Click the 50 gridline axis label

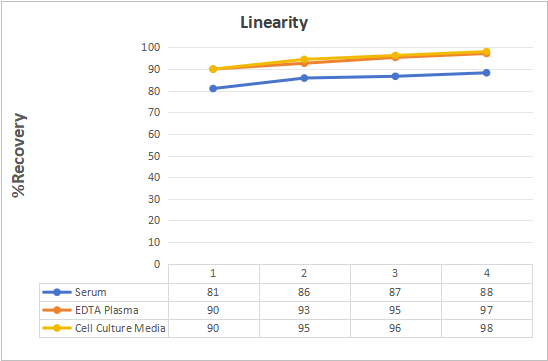tap(153, 156)
